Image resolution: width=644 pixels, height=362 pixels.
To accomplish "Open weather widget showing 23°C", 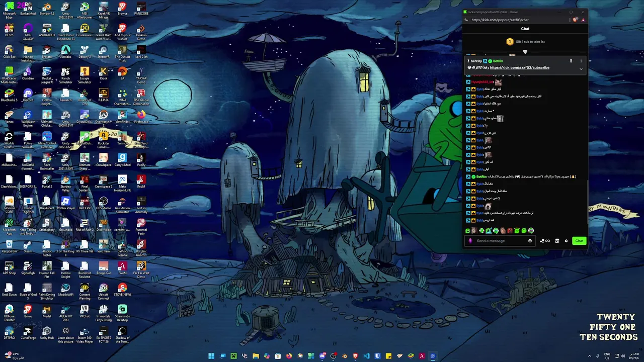I will click(x=14, y=356).
